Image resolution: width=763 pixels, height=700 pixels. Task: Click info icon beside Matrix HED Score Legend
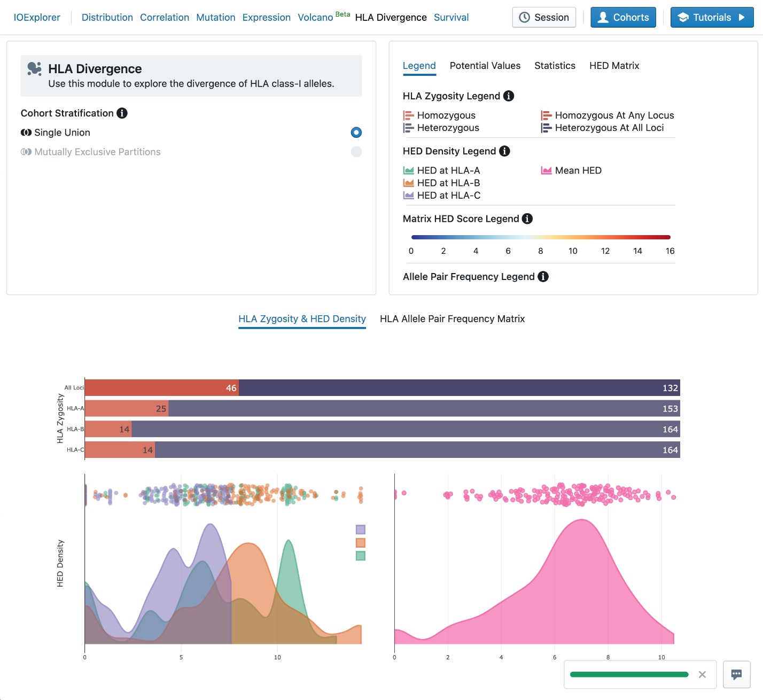point(527,219)
